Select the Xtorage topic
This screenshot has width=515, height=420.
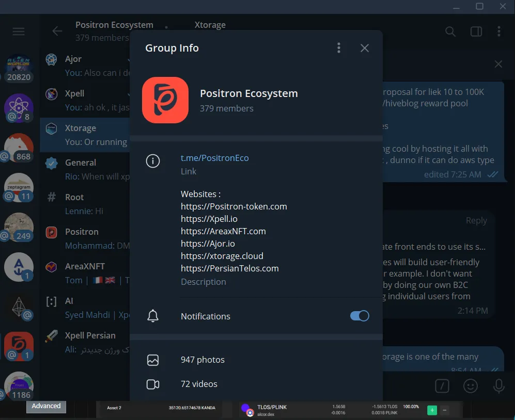coord(85,135)
